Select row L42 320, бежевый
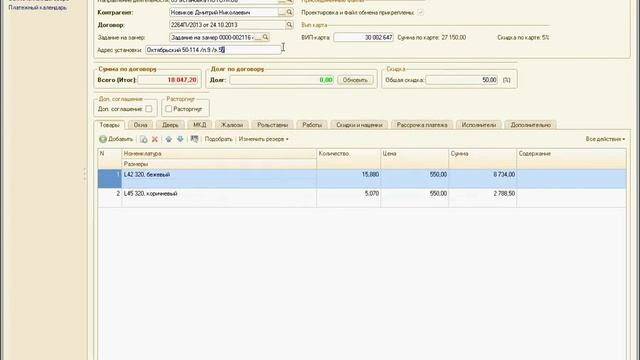 point(362,179)
